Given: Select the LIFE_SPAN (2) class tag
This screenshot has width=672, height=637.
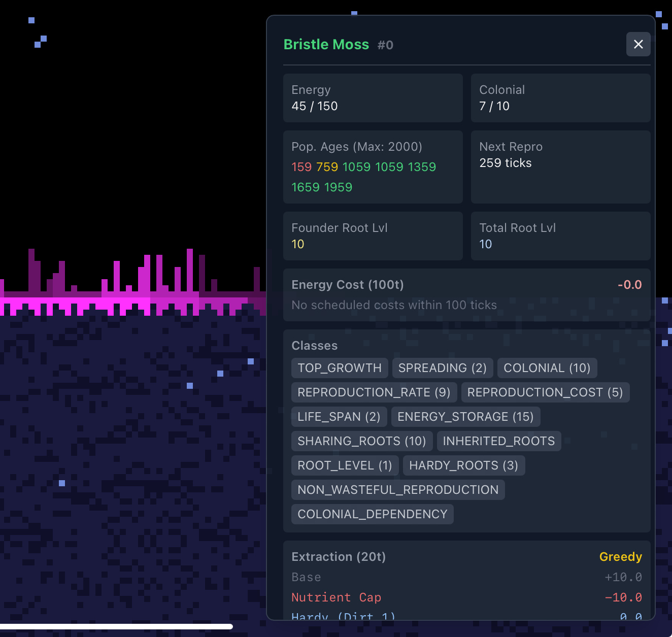Looking at the screenshot, I should [339, 417].
